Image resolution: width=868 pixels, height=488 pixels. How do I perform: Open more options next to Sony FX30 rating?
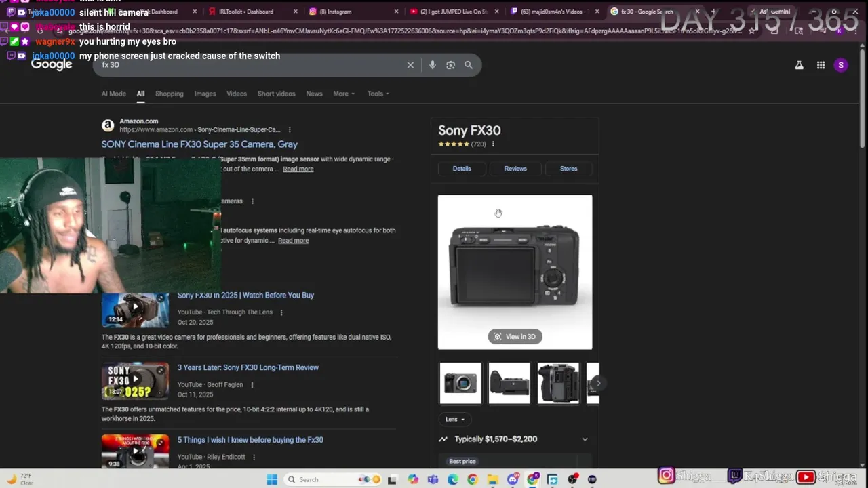[x=493, y=144]
